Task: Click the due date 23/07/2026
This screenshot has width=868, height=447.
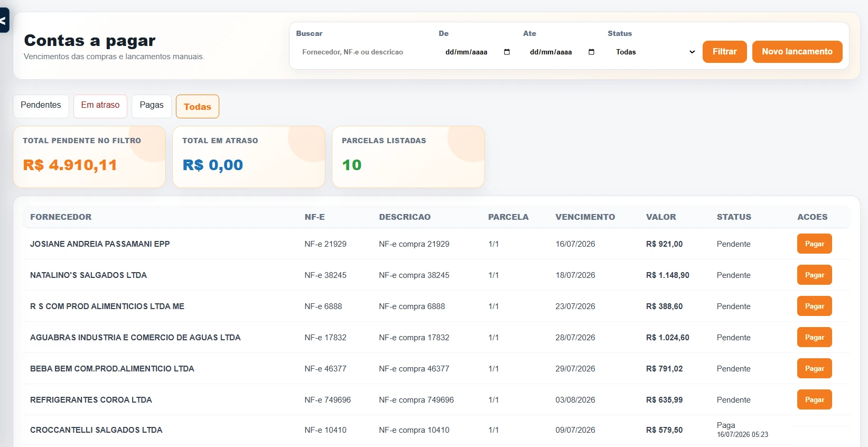Action: coord(575,306)
